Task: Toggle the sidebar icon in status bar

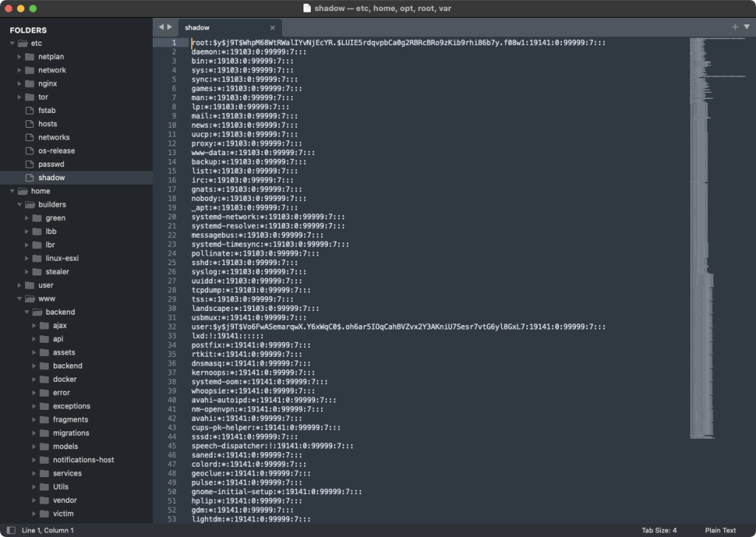Action: pyautogui.click(x=10, y=530)
